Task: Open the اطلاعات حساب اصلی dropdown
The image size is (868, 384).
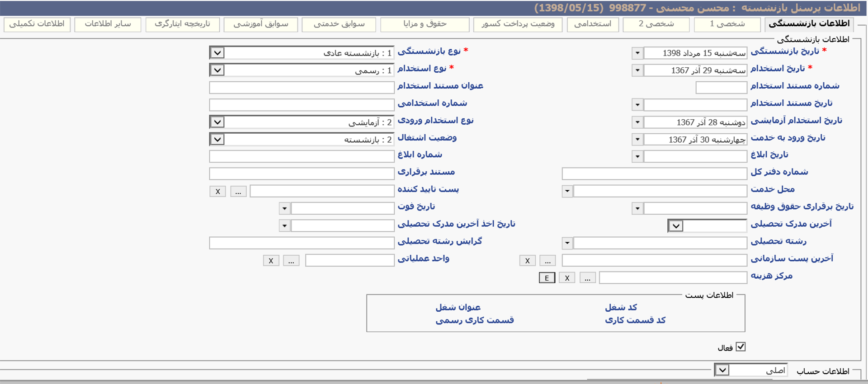Action: [722, 370]
